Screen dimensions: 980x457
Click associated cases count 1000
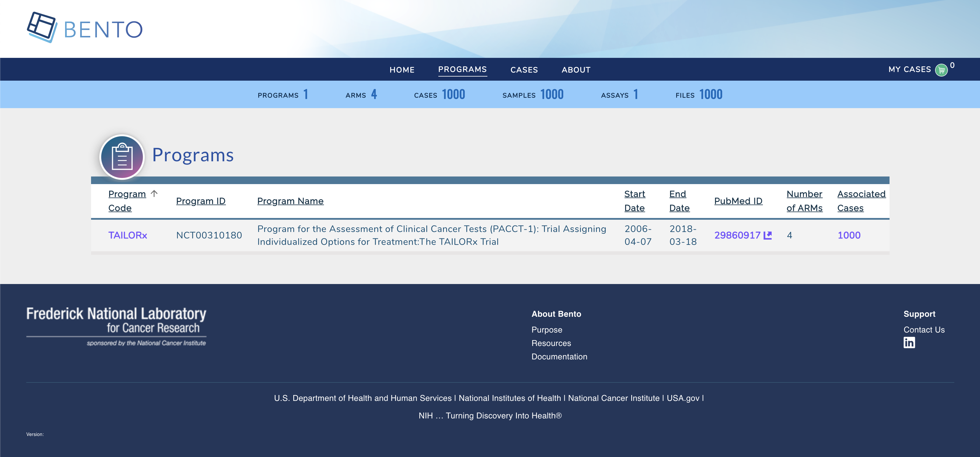point(849,235)
